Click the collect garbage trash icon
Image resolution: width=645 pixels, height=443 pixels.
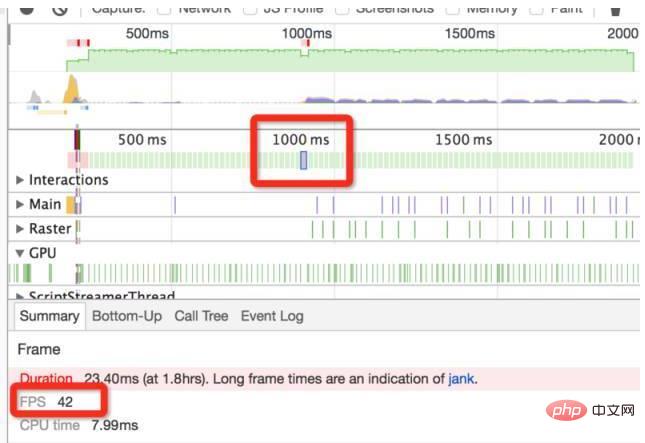[x=615, y=9]
